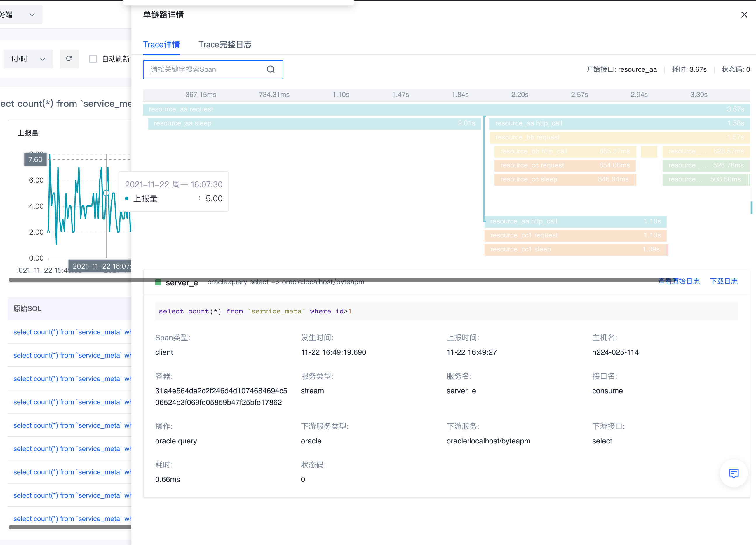
Task: Switch to the Trace详情 tab
Action: coord(161,44)
